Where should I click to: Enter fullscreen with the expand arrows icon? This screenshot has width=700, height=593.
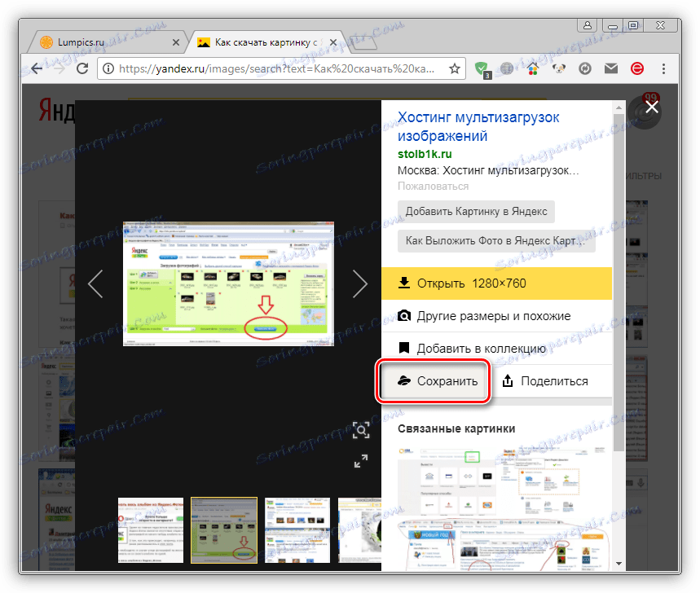click(361, 461)
